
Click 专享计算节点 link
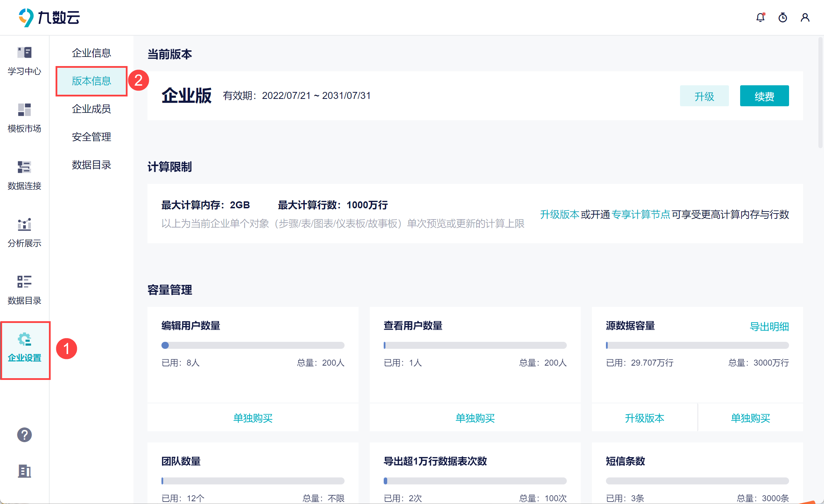click(x=641, y=214)
